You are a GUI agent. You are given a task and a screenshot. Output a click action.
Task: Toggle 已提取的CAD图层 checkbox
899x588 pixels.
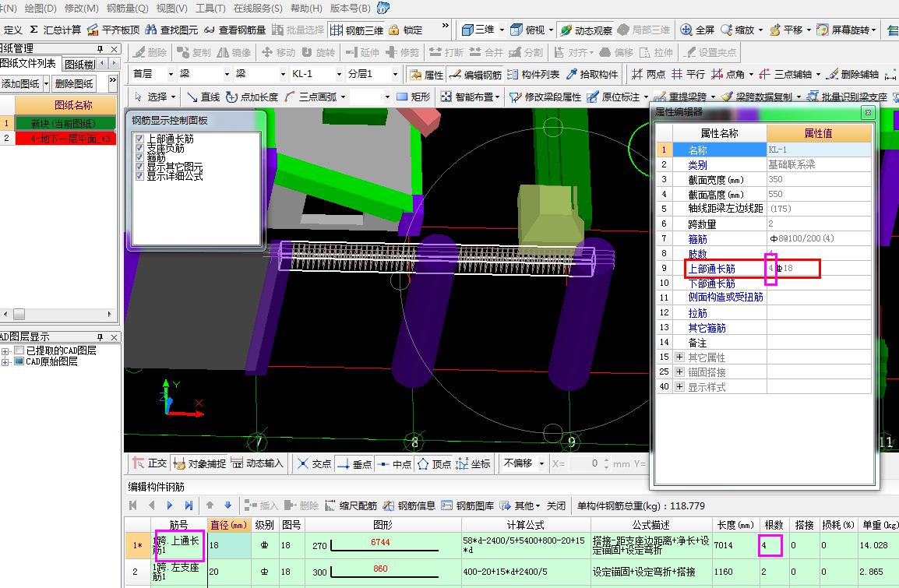(19, 350)
